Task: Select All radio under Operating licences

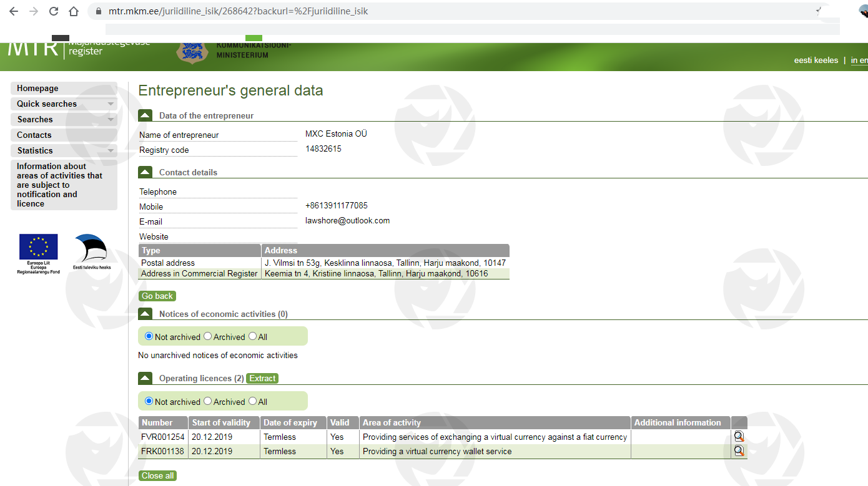Action: (253, 401)
